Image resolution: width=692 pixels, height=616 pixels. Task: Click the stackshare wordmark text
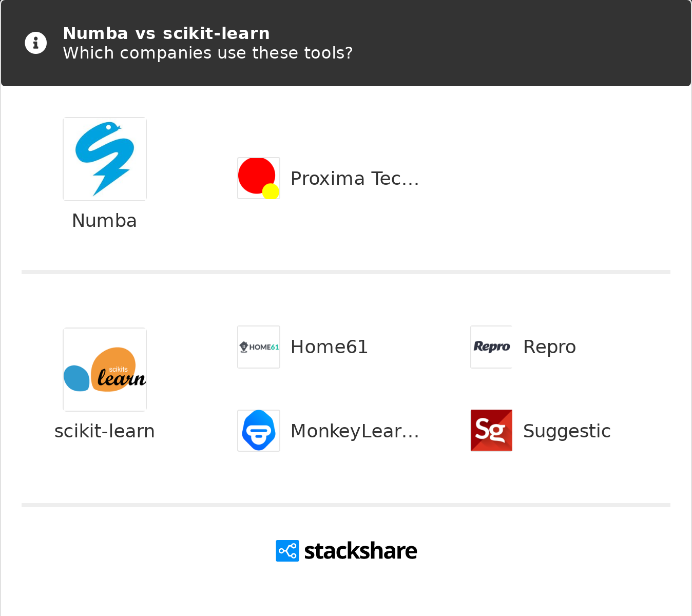point(360,551)
